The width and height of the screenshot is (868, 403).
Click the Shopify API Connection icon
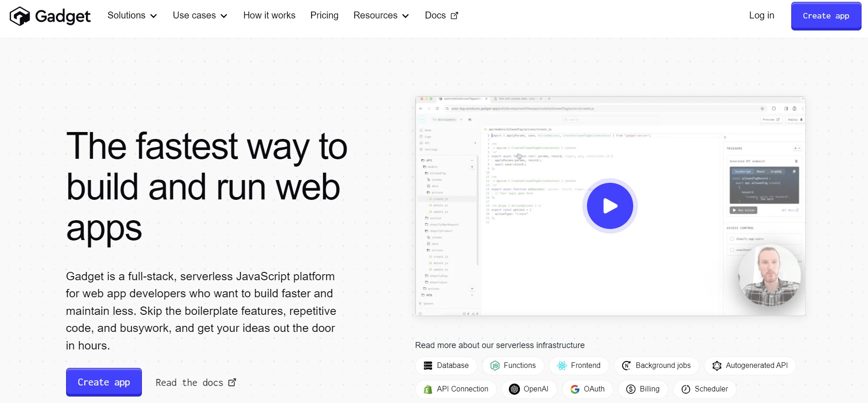click(x=428, y=389)
